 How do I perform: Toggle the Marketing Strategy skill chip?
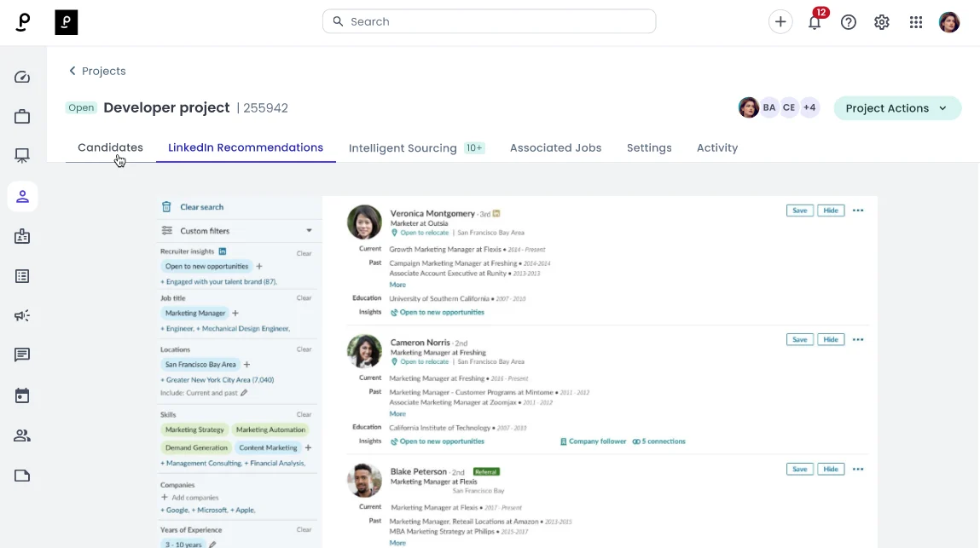[194, 430]
